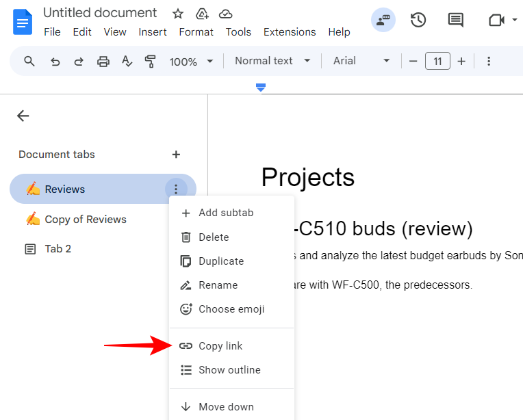Choose Copy link from the context menu
The height and width of the screenshot is (420, 523).
tap(220, 346)
